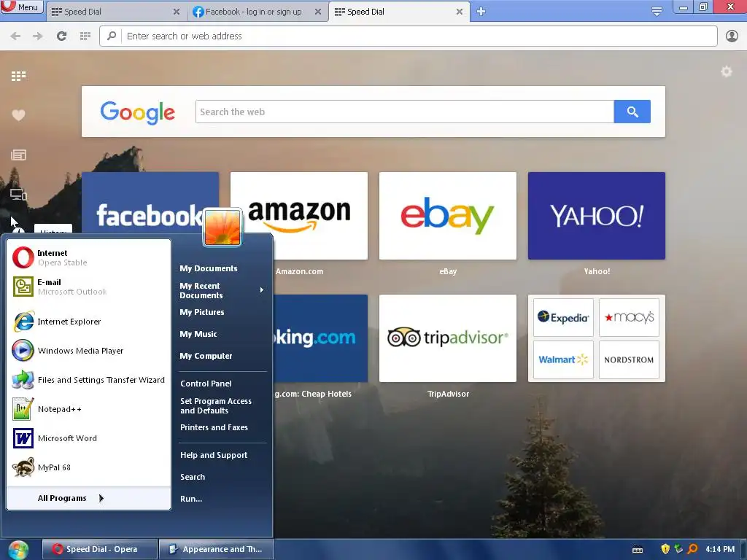
Task: Click the Google Search the web field
Action: [x=404, y=112]
